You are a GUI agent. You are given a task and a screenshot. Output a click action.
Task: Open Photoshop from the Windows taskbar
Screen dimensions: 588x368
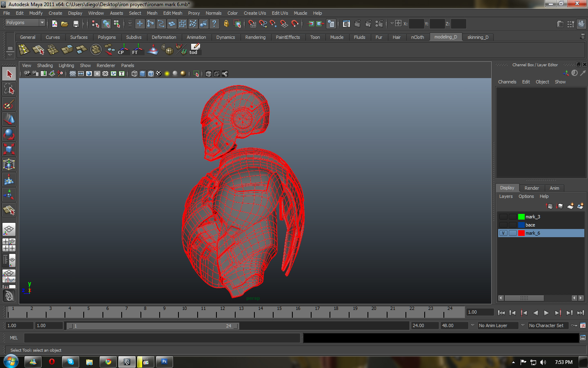165,362
